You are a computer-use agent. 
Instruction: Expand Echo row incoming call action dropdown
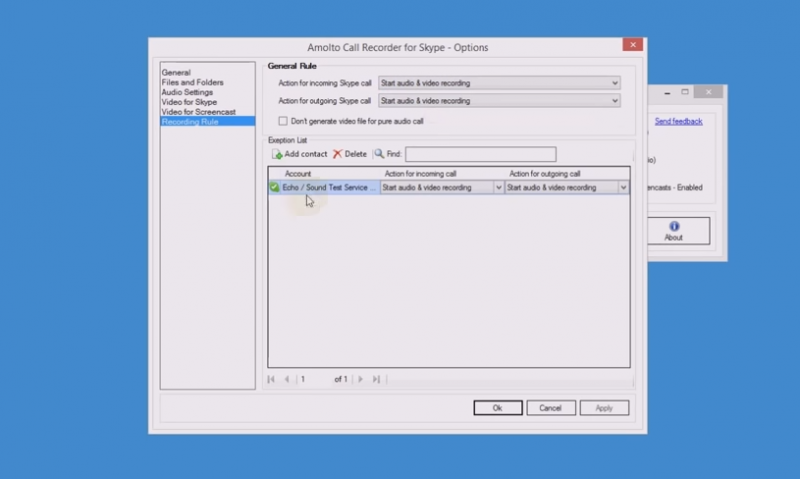point(499,187)
